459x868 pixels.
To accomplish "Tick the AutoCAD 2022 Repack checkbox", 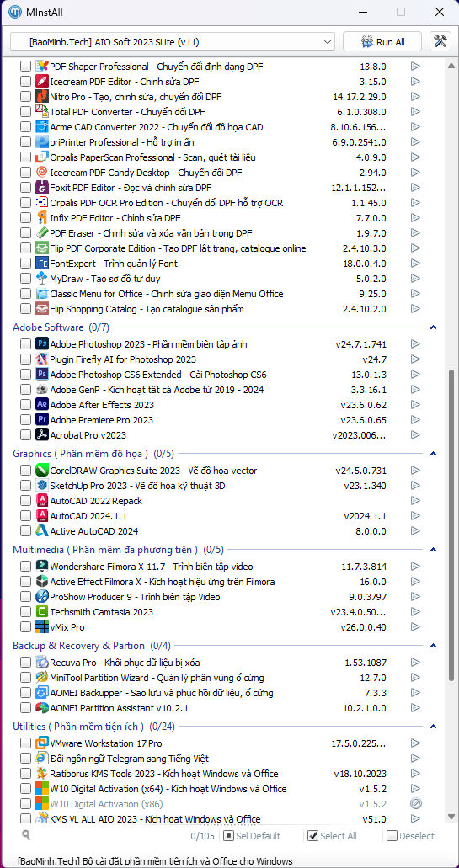I will 25,501.
